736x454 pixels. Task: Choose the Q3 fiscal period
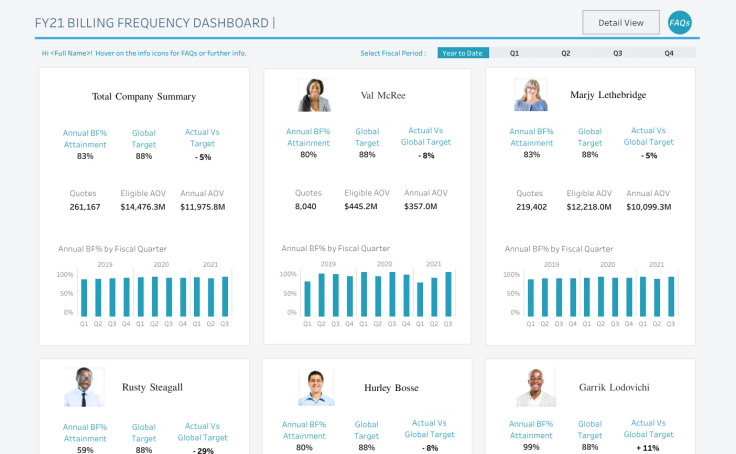[x=618, y=53]
